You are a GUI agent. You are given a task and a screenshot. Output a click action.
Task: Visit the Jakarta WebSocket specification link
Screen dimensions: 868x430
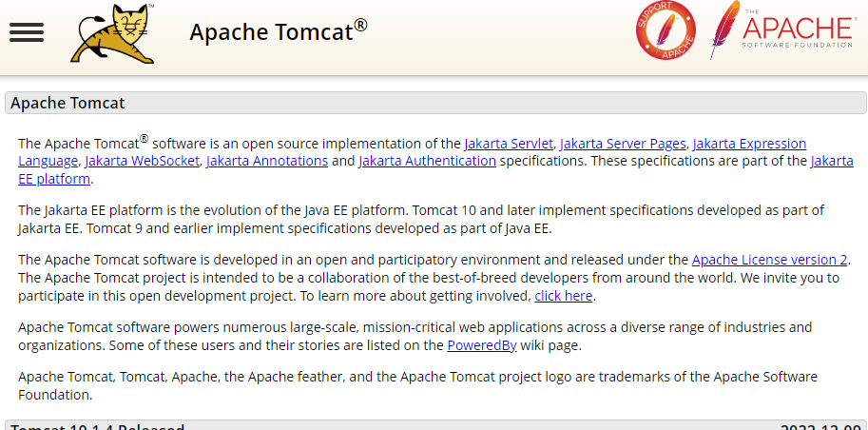point(143,161)
